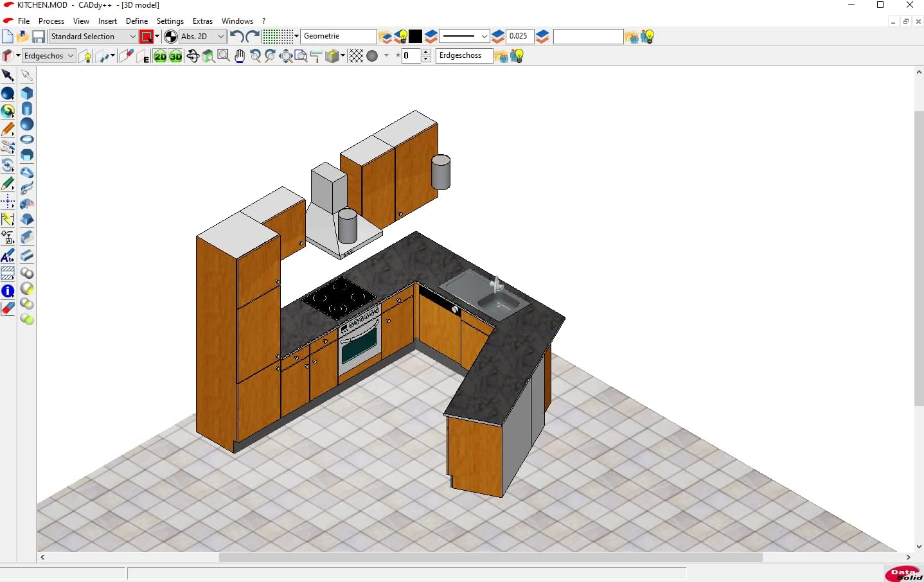Open the Extras menu
This screenshot has width=924, height=582.
[x=202, y=21]
